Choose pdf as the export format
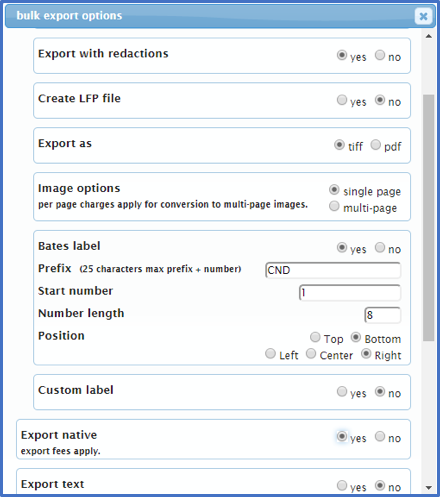 tap(375, 144)
